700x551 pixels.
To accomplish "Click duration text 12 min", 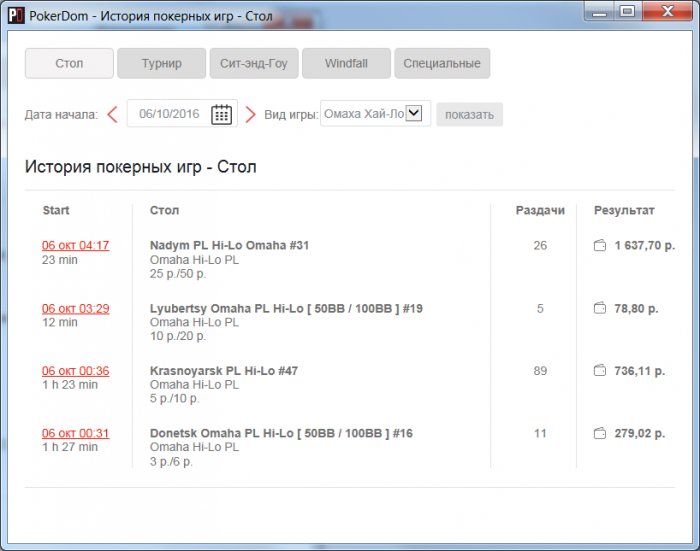I will [60, 322].
